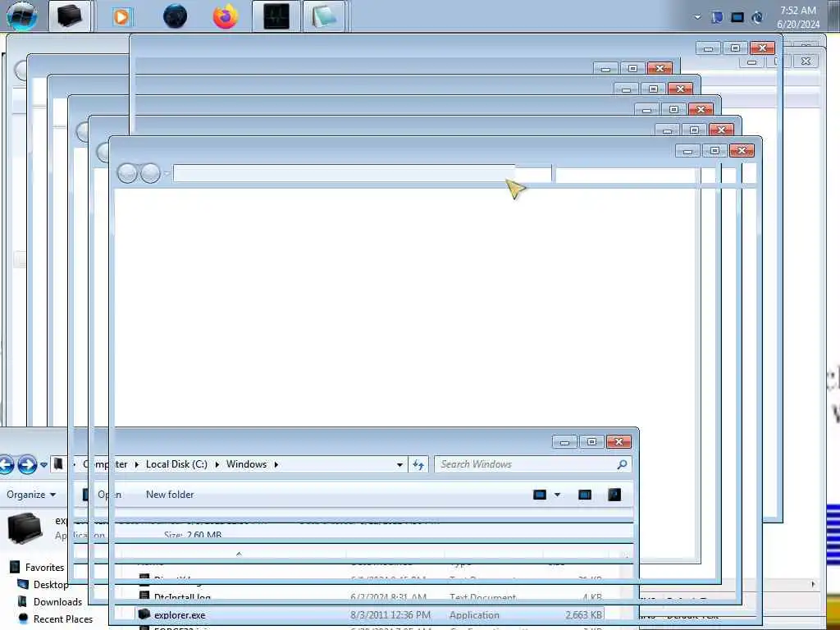Open Explorer help via the question mark icon
This screenshot has width=840, height=630.
click(614, 495)
